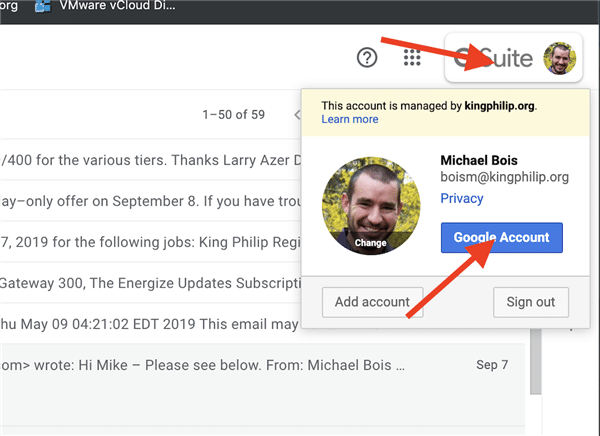Screen dimensions: 600x436
Task: Open email mentioning Larry Azer
Action: (x=150, y=160)
